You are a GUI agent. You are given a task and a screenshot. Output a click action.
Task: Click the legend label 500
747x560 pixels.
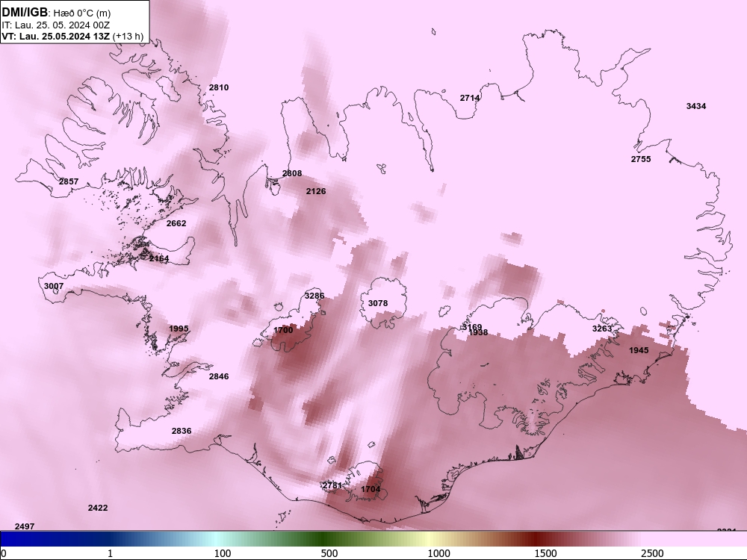click(x=329, y=553)
